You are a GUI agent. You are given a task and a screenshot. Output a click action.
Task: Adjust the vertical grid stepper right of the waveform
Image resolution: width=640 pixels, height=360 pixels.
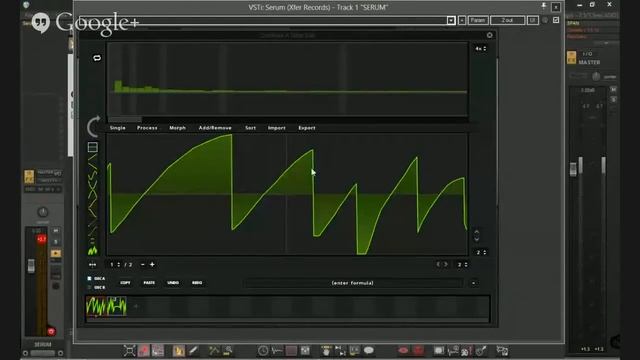coord(481,252)
